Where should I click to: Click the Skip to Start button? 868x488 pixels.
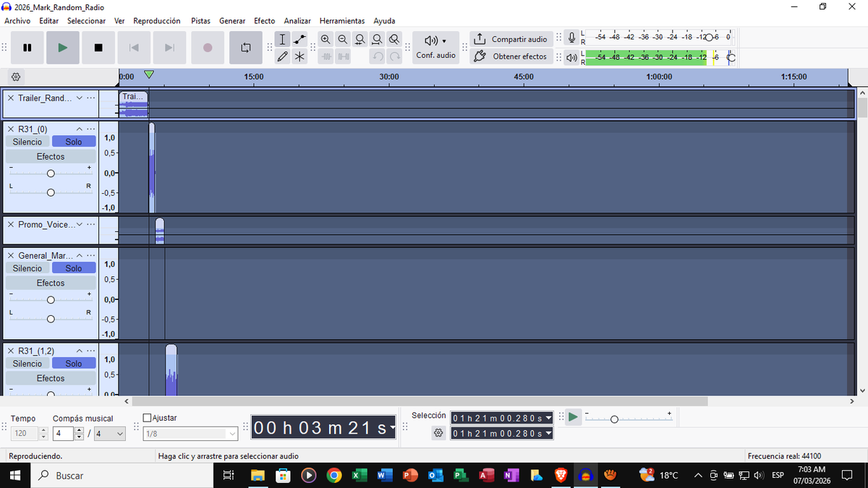coord(134,48)
